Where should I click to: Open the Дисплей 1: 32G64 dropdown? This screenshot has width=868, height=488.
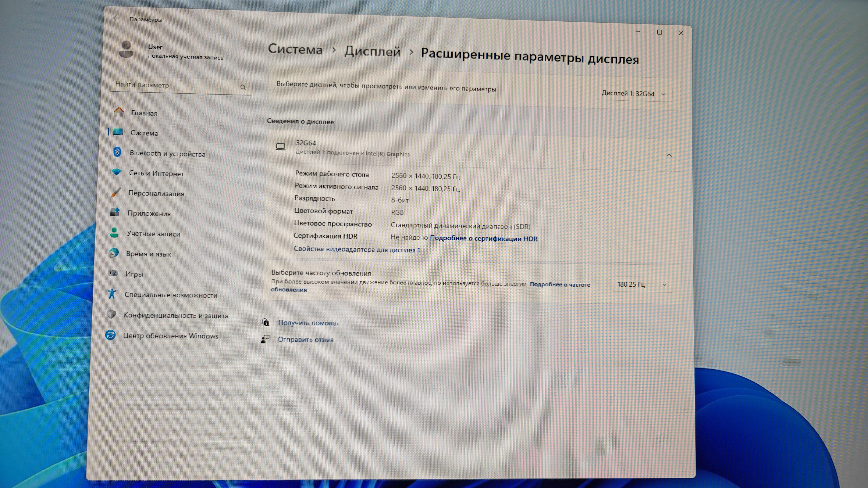(x=633, y=94)
